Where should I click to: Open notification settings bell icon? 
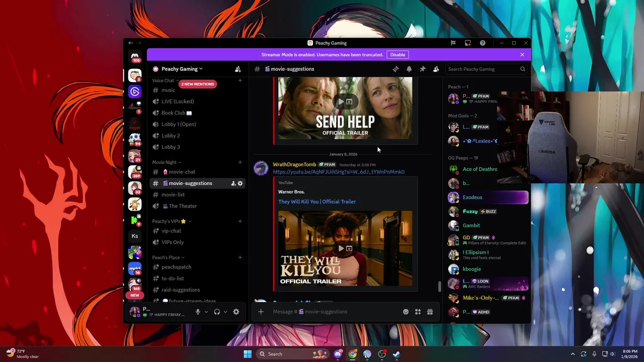coord(409,69)
